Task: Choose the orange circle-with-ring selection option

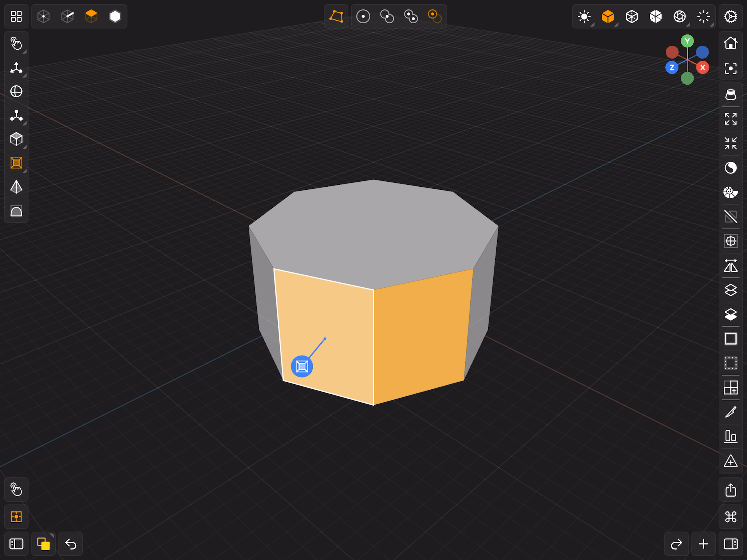Action: (435, 16)
